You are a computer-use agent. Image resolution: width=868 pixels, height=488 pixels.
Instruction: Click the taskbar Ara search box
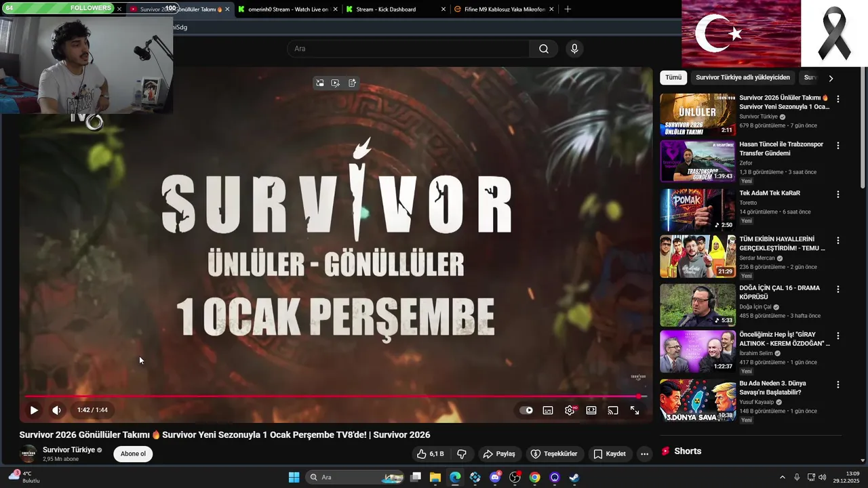pyautogui.click(x=356, y=477)
